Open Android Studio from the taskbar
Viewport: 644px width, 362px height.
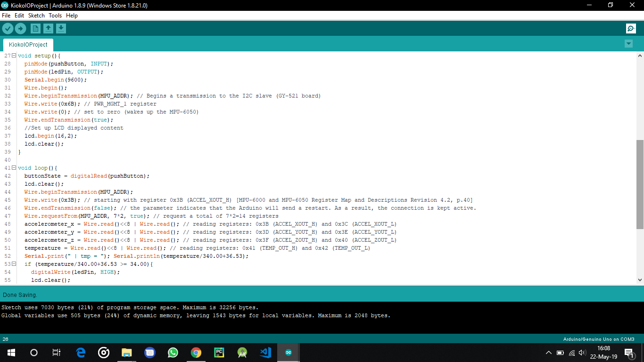242,352
